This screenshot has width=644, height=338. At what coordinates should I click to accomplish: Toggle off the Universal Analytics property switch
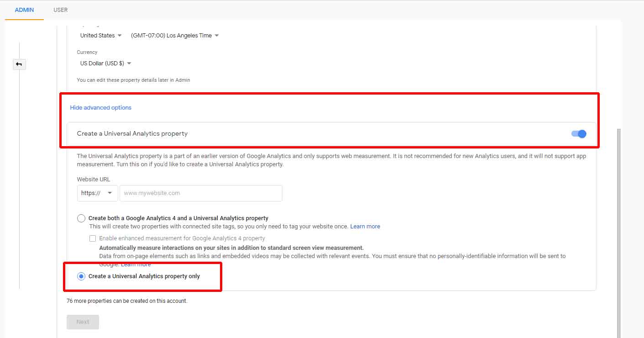tap(578, 134)
